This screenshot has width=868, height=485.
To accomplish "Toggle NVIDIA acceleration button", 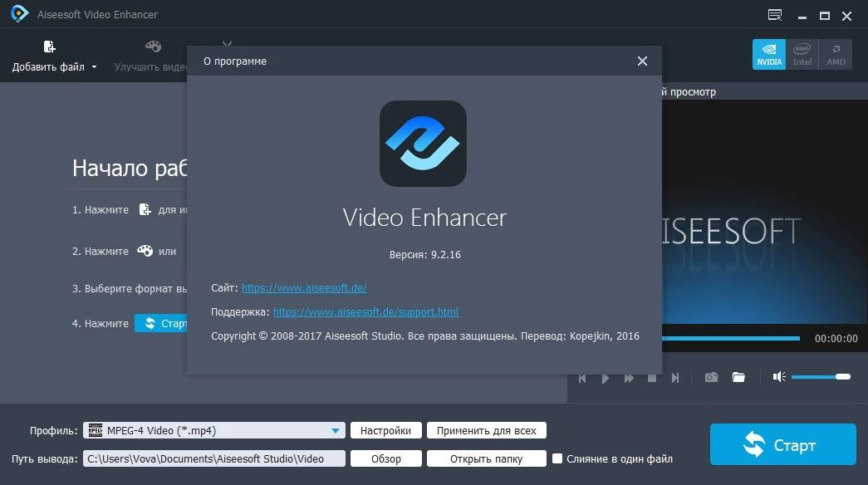I will coord(769,54).
